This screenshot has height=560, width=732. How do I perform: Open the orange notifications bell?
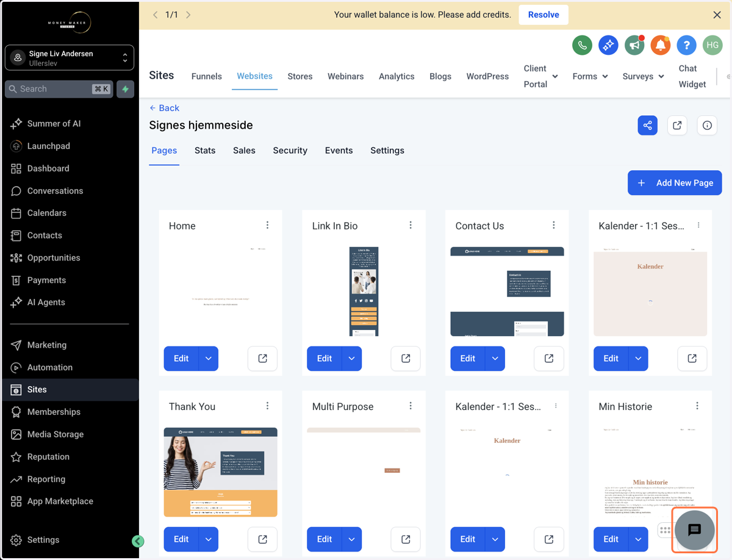(661, 45)
